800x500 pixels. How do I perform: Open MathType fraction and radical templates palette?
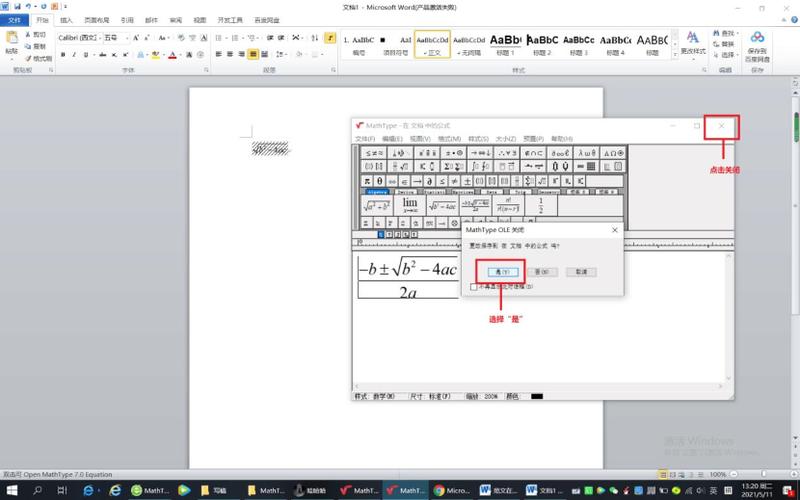click(400, 166)
